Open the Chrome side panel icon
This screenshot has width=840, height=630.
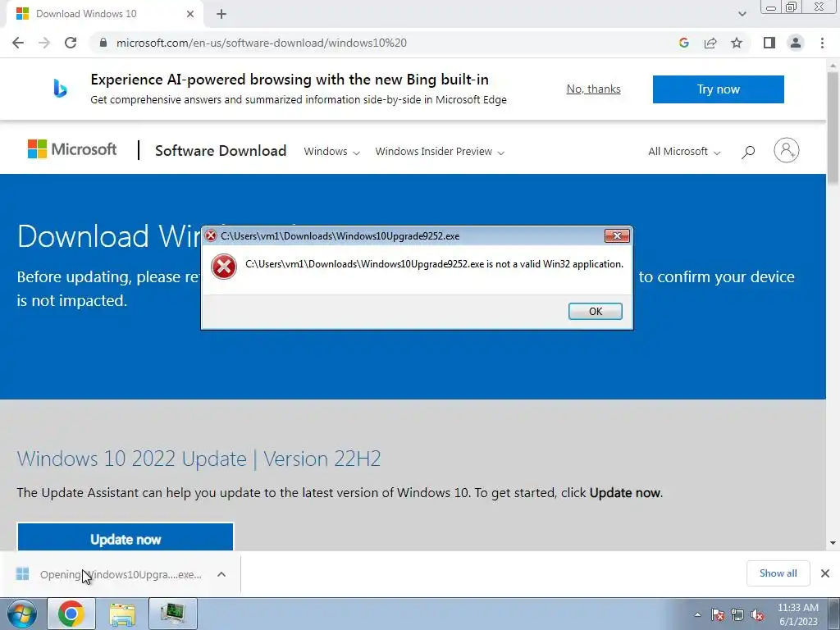769,43
